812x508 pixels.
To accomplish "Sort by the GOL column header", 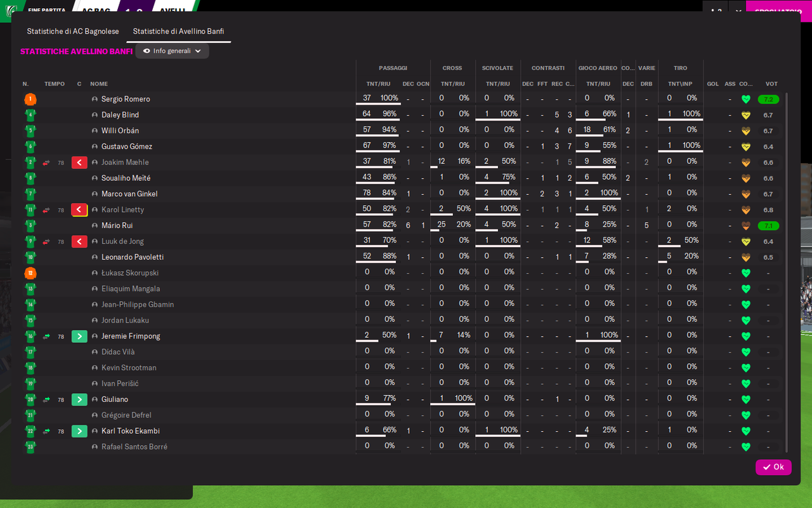I will click(713, 84).
